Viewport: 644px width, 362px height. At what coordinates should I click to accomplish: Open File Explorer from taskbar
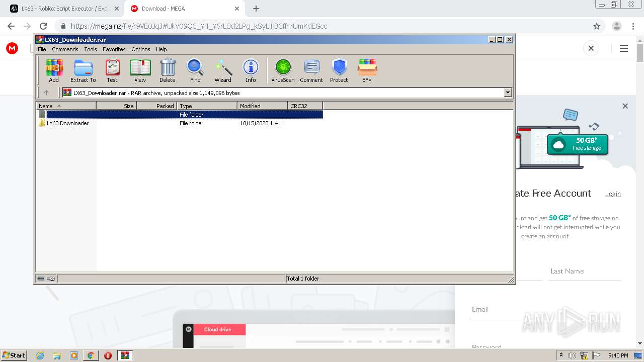[x=57, y=355]
